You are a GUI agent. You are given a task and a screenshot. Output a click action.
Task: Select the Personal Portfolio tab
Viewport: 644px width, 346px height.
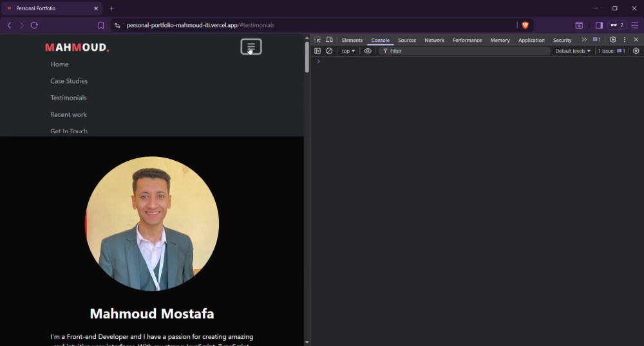pos(52,8)
